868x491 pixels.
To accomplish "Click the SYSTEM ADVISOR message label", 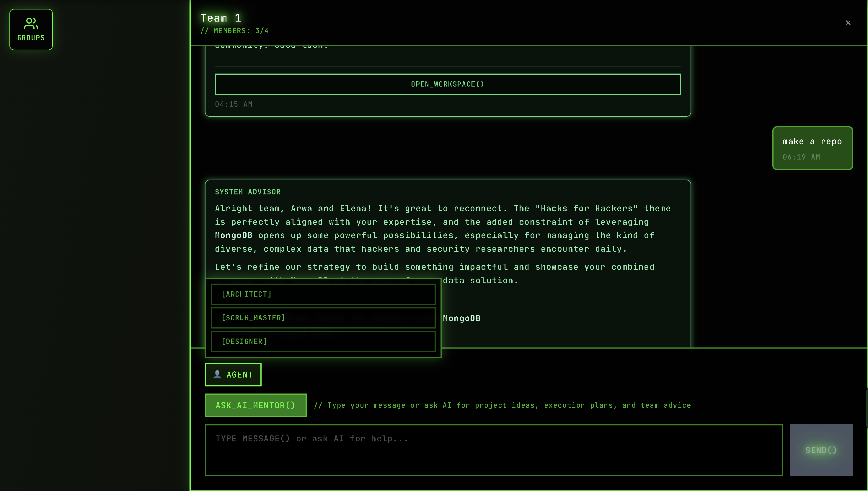I will click(248, 192).
